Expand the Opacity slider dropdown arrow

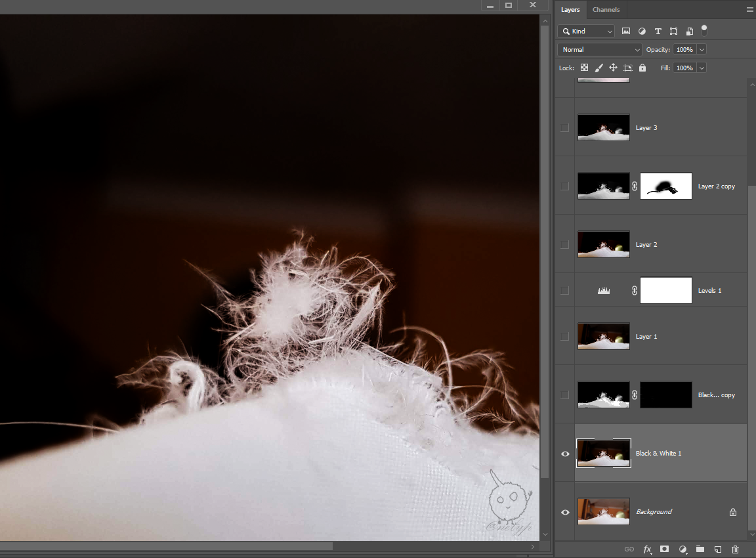click(702, 50)
